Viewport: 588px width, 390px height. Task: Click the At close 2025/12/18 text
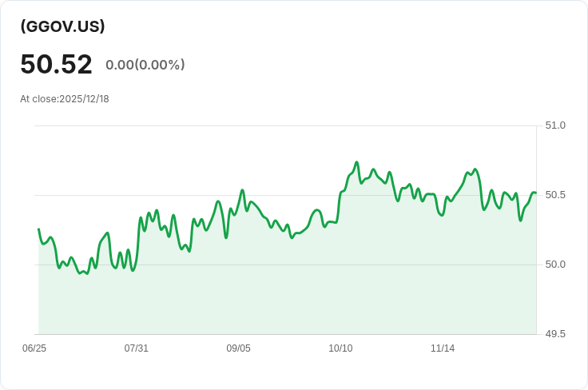(65, 99)
